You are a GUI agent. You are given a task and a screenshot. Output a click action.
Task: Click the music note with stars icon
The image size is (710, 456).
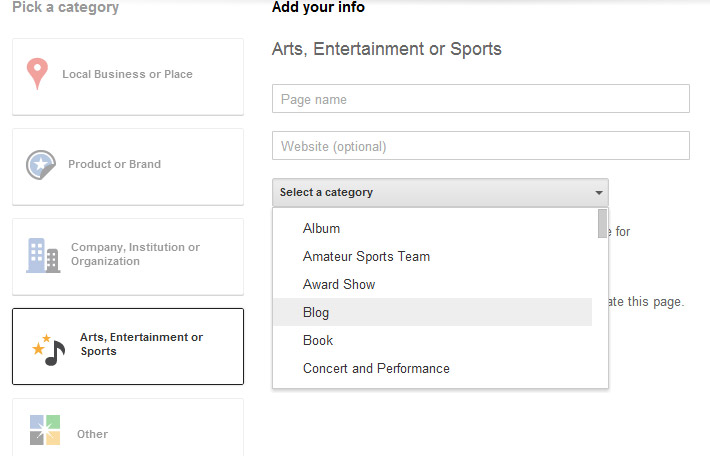tap(47, 348)
